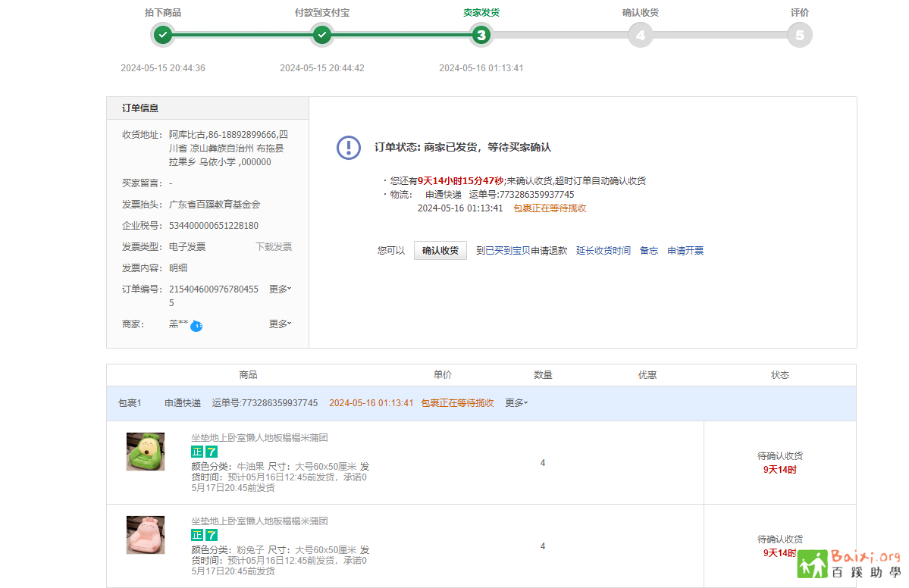The width and height of the screenshot is (909, 588).
Task: Open the green avocado cushion thumbnail
Action: tap(146, 452)
